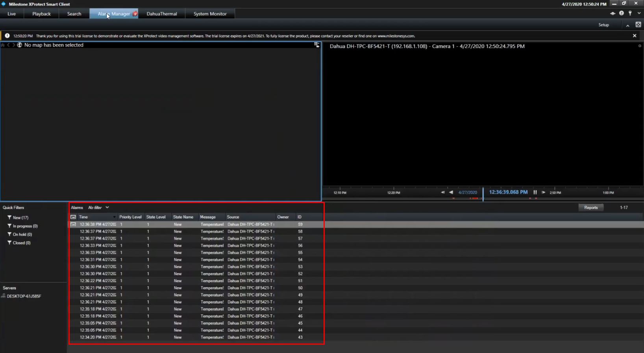Viewport: 644px width, 353px height.
Task: Switch to the DahuaThermal tab
Action: click(161, 14)
